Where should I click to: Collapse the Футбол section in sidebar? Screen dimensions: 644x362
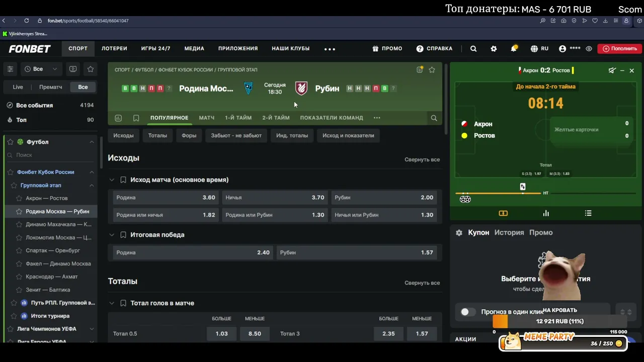click(x=92, y=142)
